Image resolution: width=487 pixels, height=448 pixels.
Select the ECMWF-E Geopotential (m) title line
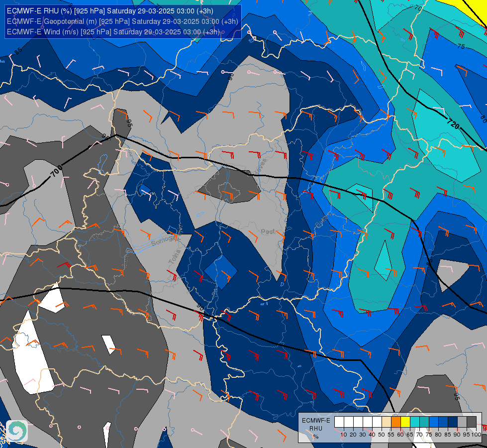[x=122, y=21]
